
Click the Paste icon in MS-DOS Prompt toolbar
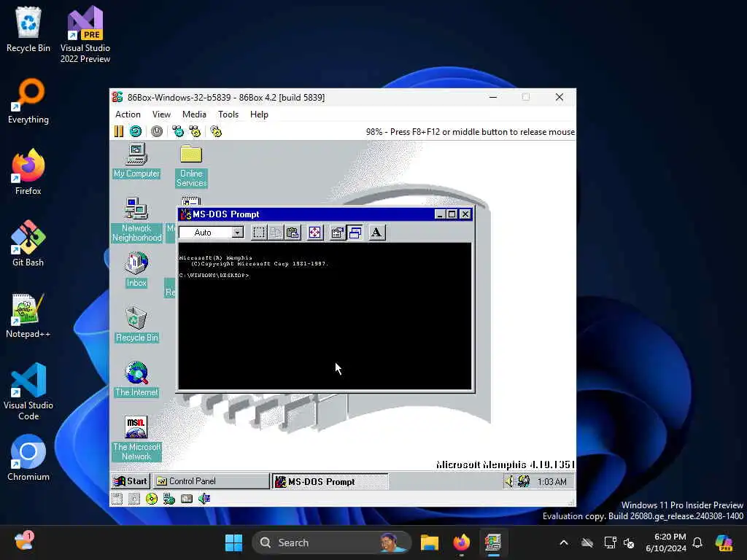293,233
